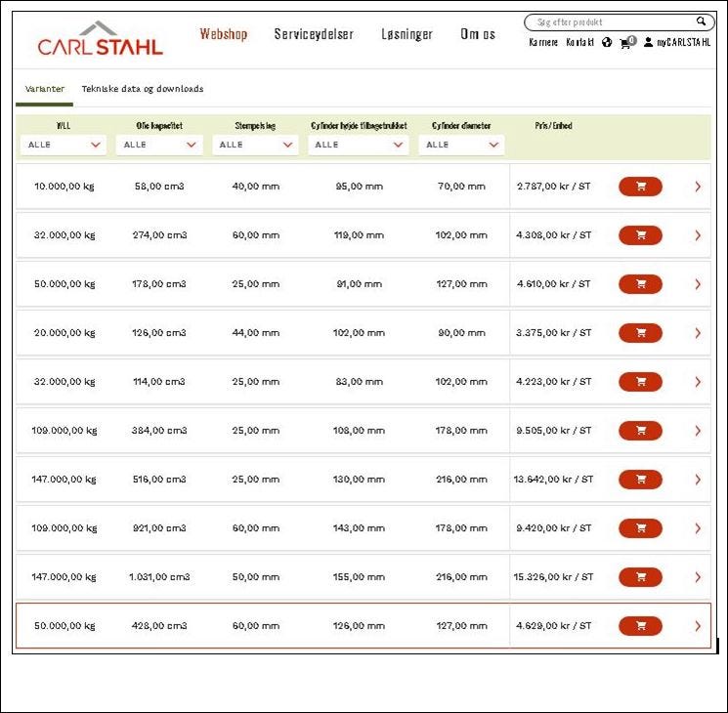
Task: Click the search magnifier icon
Action: pos(701,21)
